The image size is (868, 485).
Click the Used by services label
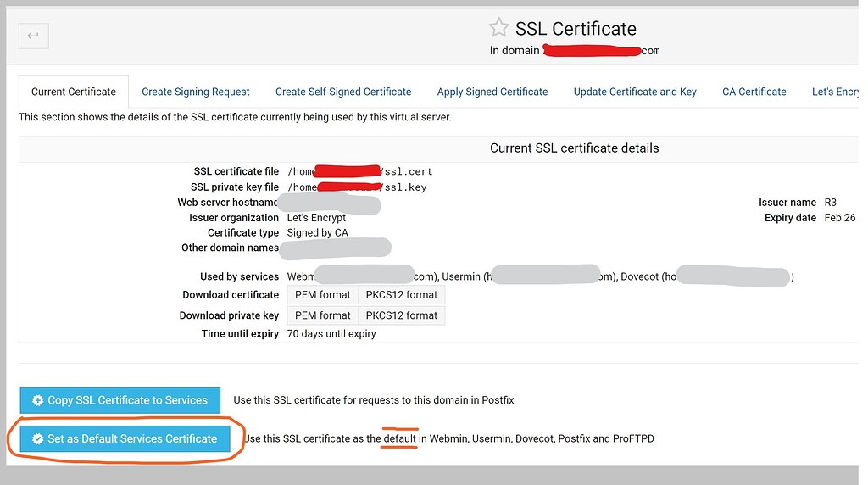(239, 276)
